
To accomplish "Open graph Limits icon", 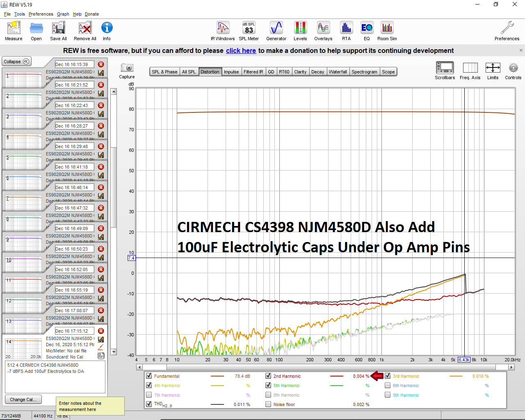I will click(493, 68).
